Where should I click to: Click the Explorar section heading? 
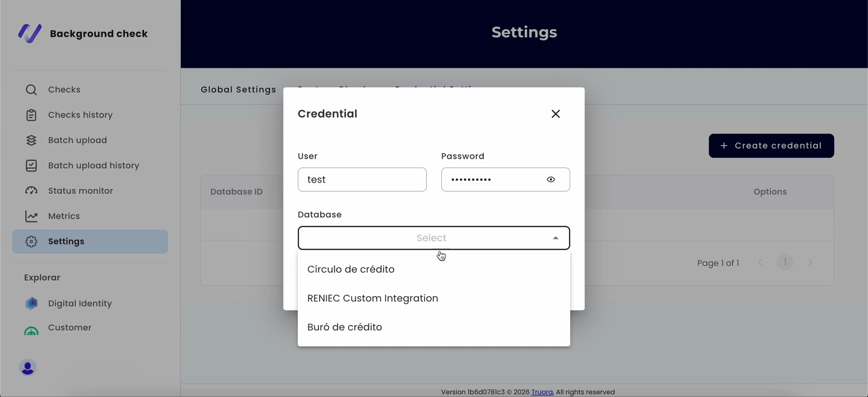tap(42, 278)
